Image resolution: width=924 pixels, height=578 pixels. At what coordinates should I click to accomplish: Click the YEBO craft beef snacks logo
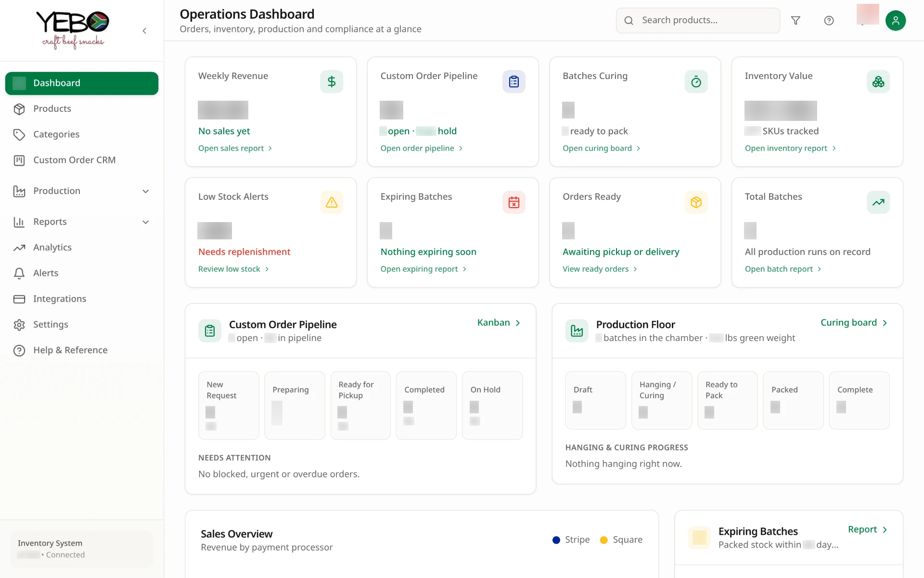click(73, 30)
